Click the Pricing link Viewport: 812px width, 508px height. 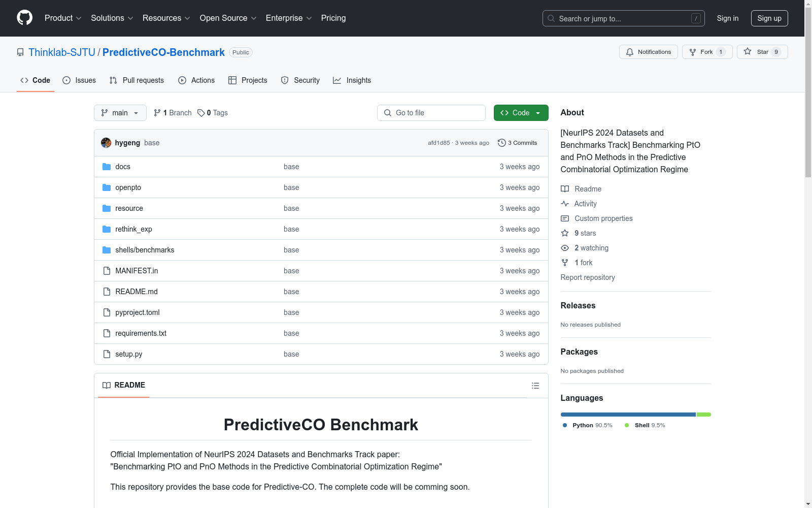click(x=333, y=18)
